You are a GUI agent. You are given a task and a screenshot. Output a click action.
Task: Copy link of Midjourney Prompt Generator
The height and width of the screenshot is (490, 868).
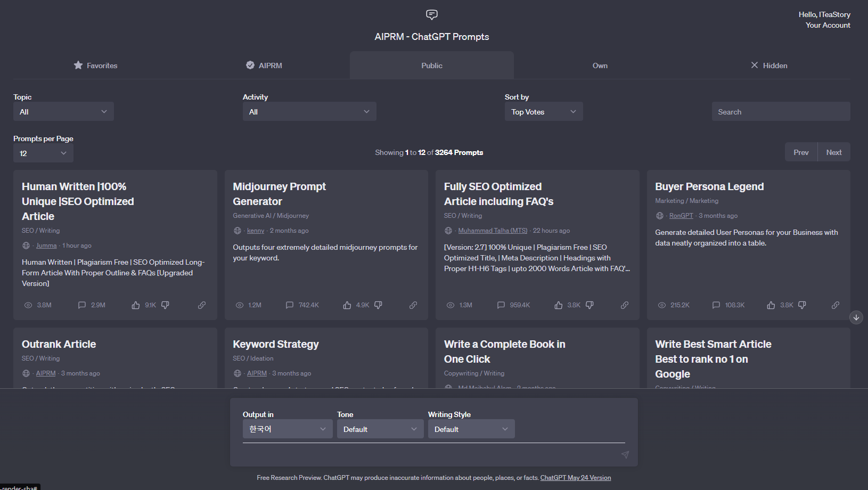413,305
